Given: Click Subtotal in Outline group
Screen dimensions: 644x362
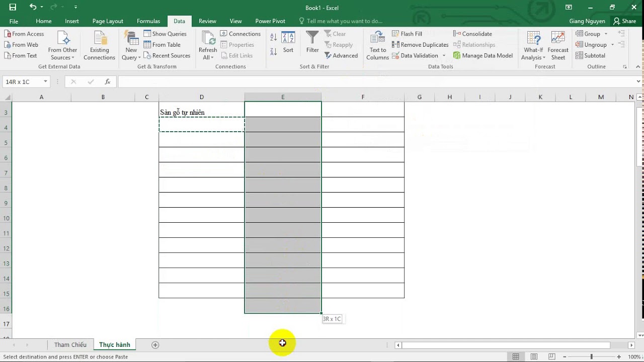Looking at the screenshot, I should point(590,56).
